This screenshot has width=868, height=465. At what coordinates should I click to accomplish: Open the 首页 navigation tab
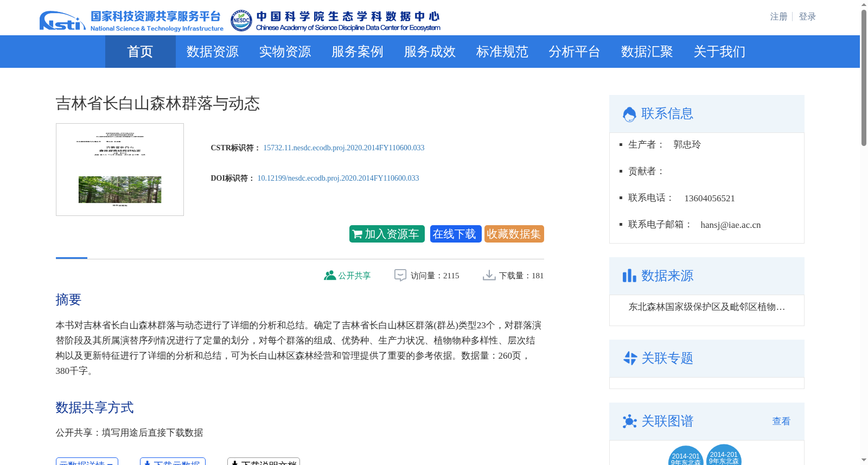tap(141, 52)
